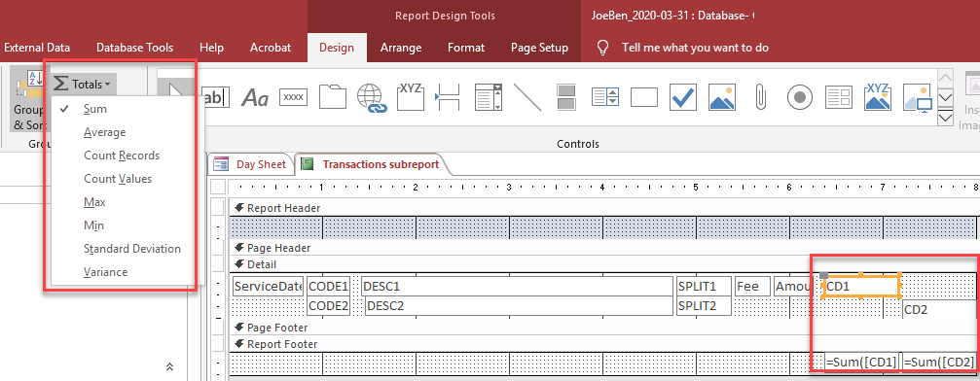Open the Database Tools ribbon tab
The width and height of the screenshot is (980, 381).
pyautogui.click(x=135, y=48)
